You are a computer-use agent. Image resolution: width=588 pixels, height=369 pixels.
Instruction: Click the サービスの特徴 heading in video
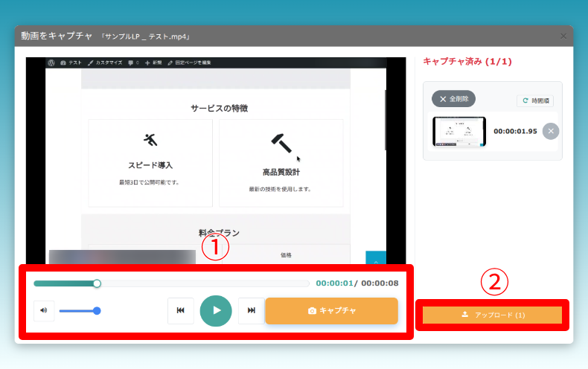click(x=220, y=109)
